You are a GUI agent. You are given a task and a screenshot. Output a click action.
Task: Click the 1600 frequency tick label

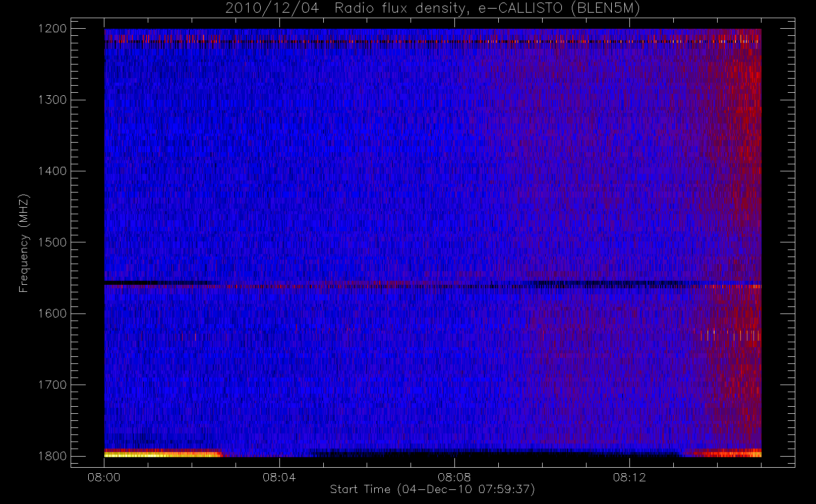tap(52, 313)
